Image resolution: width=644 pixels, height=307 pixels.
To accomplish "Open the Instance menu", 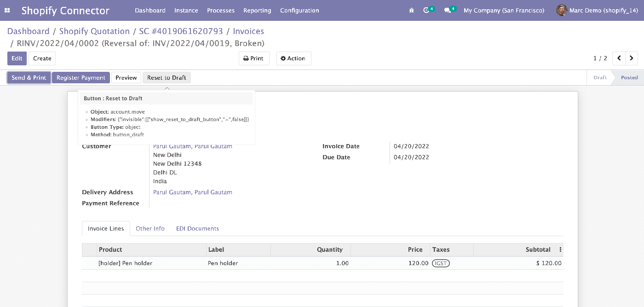I will (x=186, y=10).
